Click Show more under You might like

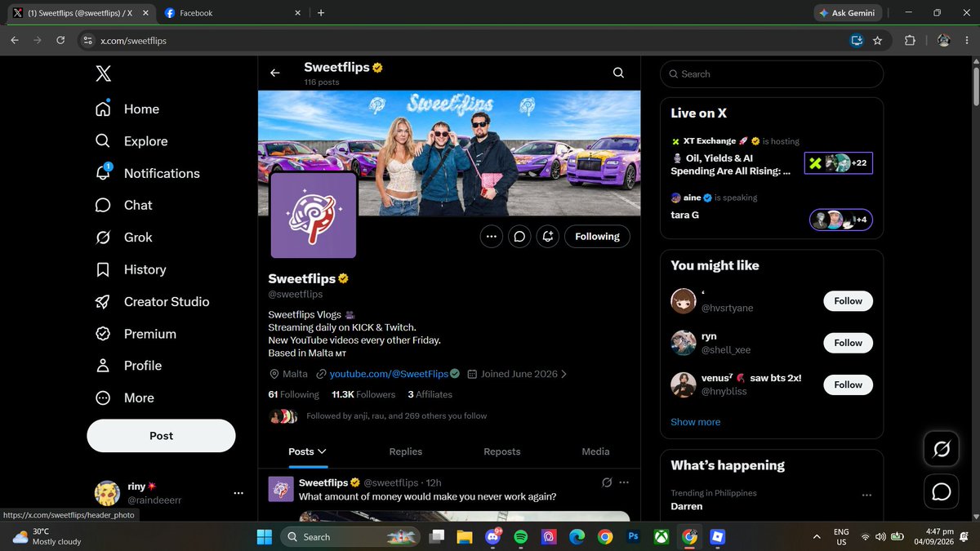point(696,422)
